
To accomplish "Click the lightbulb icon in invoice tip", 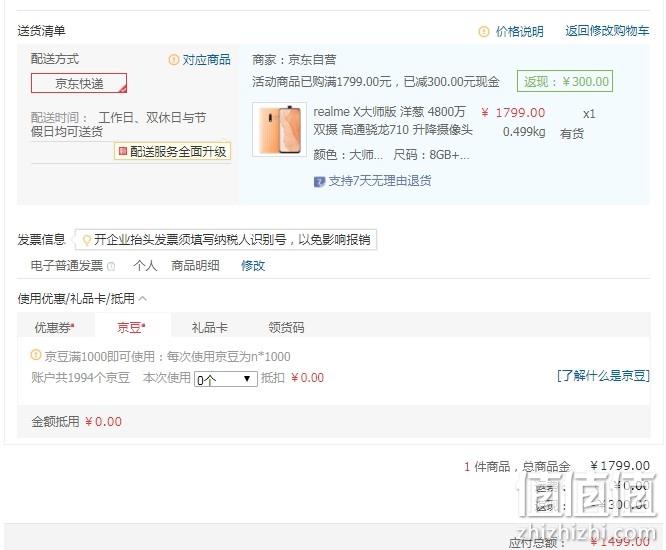I will [86, 240].
